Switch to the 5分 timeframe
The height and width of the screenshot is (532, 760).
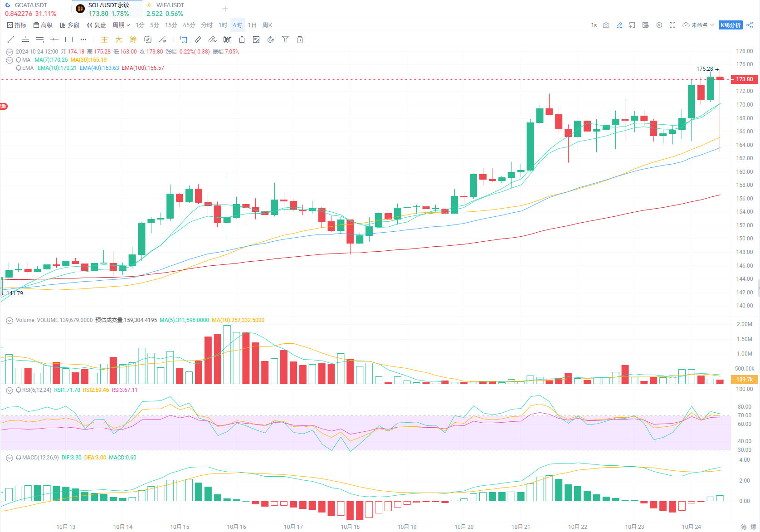(155, 25)
